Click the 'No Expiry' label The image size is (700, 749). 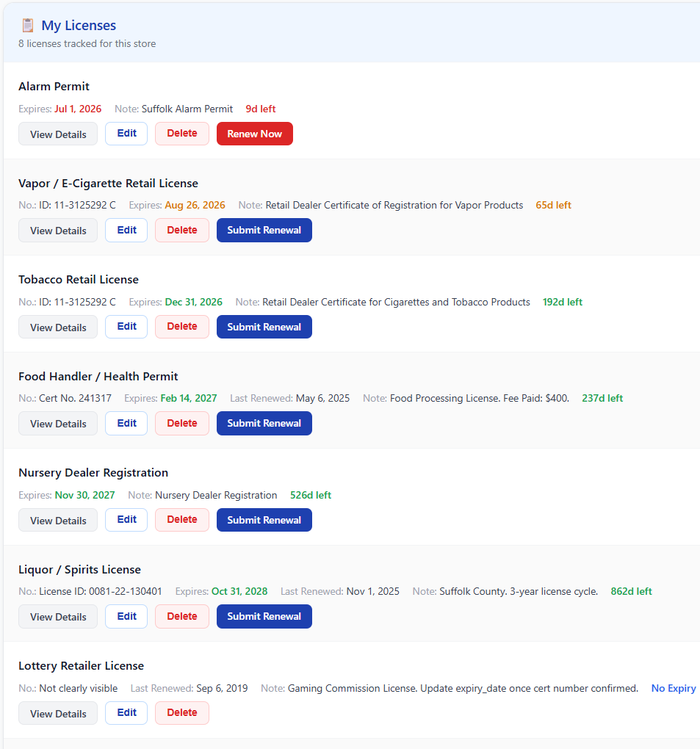click(x=674, y=688)
